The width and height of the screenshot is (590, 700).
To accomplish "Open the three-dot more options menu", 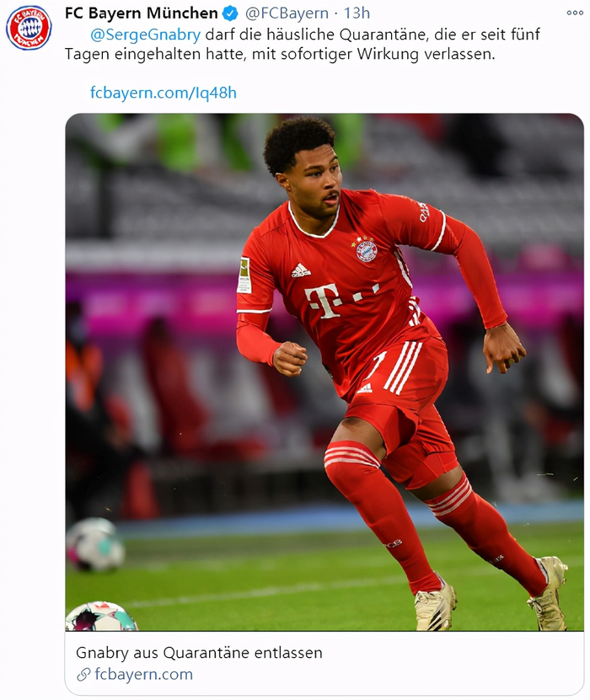I will click(575, 13).
